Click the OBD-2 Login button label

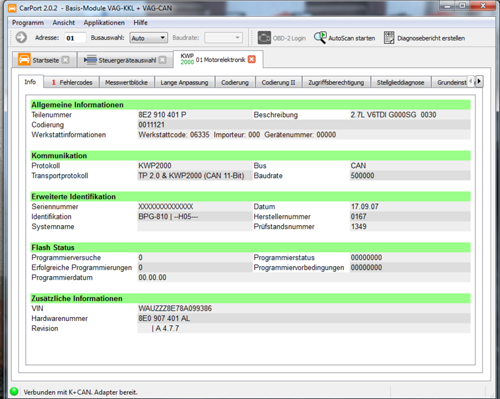[x=289, y=38]
